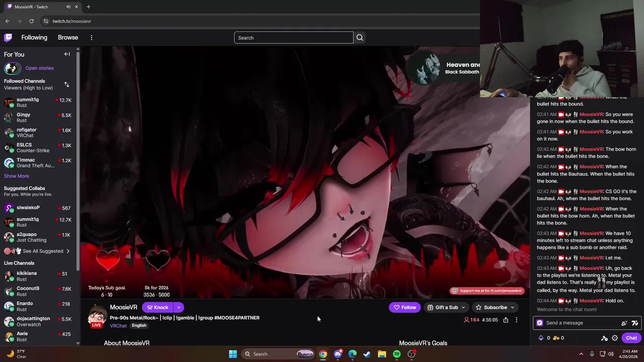Screen dimensions: 644x362
Task: Open OBS Studio from the taskbar
Action: tap(412, 354)
